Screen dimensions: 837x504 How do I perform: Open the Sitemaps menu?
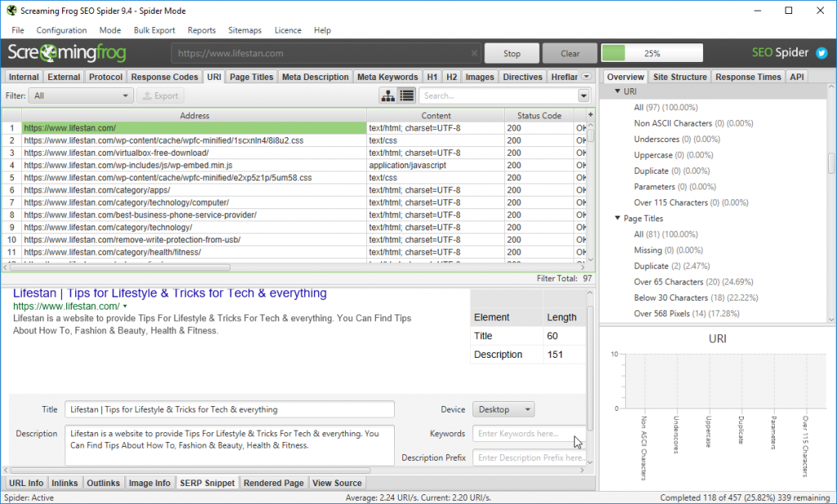click(x=244, y=30)
